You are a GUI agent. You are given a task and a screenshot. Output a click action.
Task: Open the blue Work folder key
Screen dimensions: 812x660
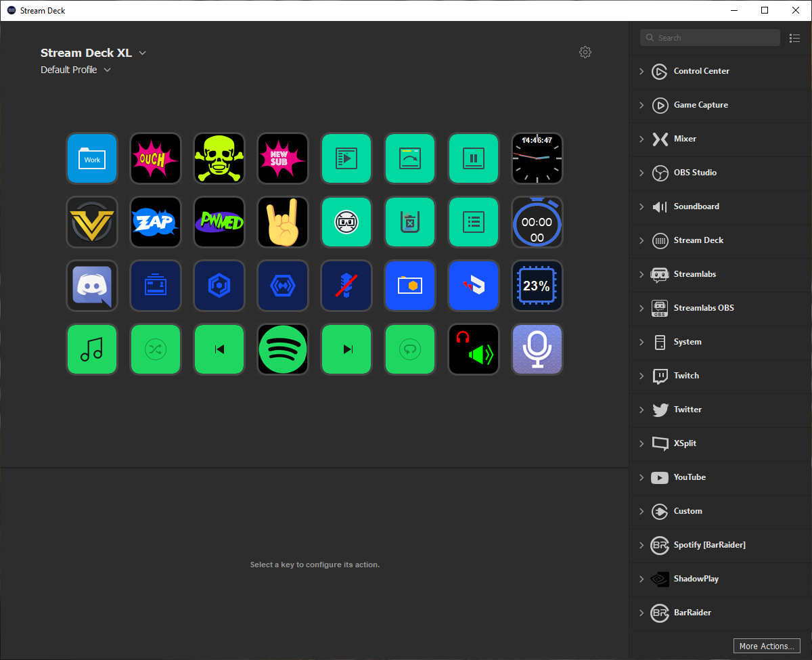point(92,158)
